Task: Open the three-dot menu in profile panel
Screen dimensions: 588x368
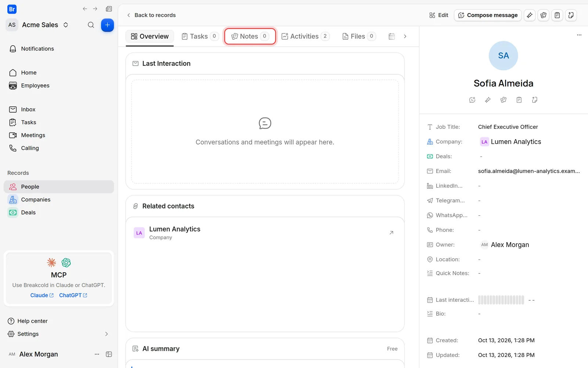Action: click(x=579, y=35)
